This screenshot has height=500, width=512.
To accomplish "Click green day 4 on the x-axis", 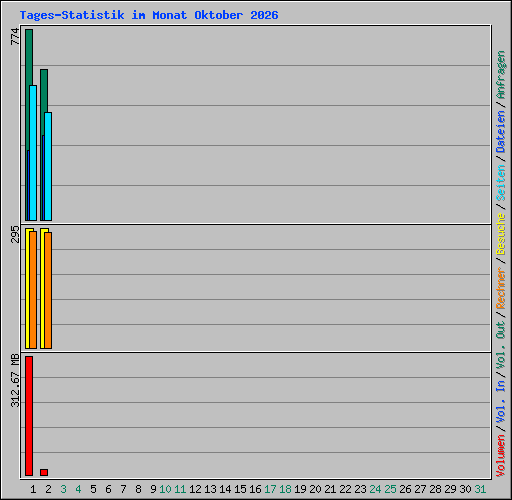I will (78, 489).
